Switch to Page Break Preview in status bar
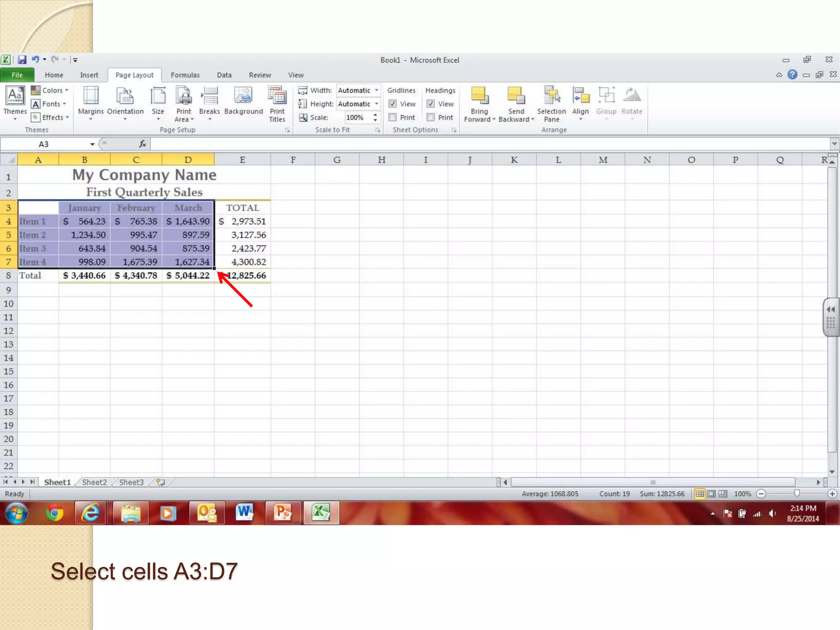The height and width of the screenshot is (630, 840). coord(723,494)
